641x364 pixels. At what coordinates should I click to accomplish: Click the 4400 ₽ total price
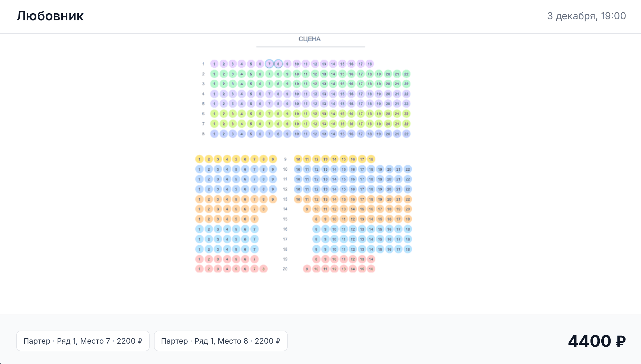point(597,341)
